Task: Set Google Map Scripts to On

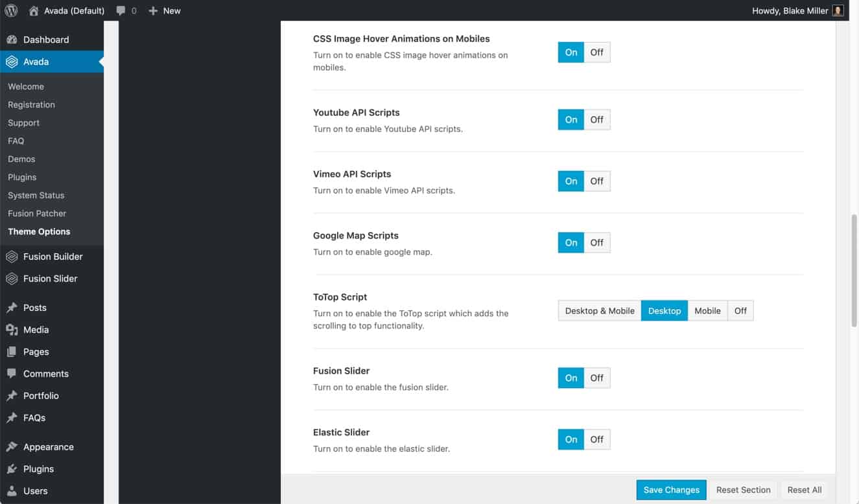Action: tap(571, 242)
